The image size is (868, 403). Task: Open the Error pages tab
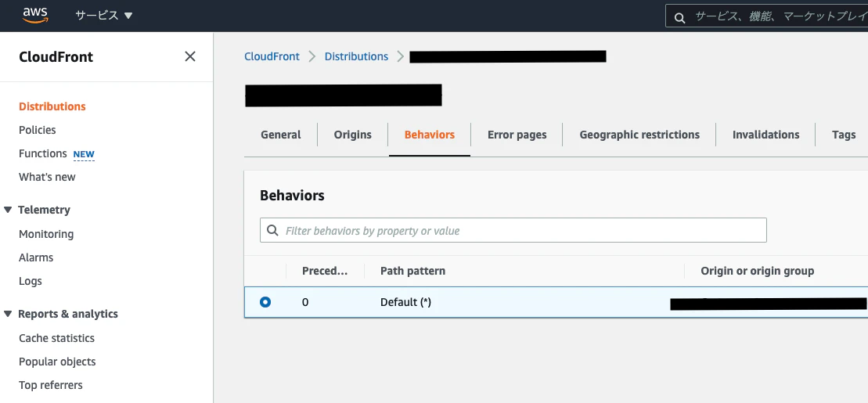point(517,135)
